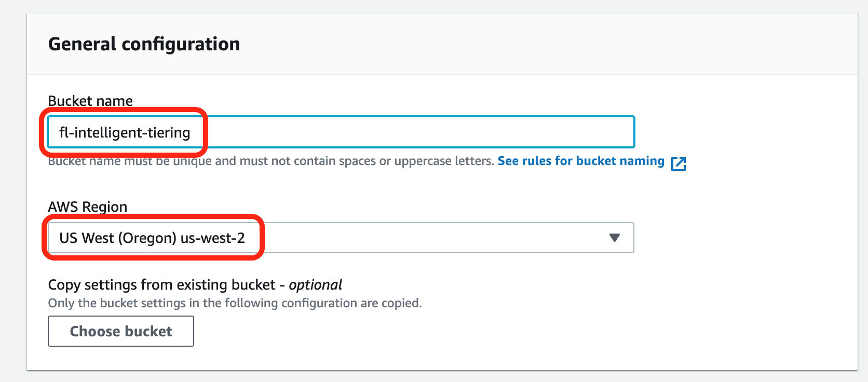Click the word 'uppercase letters' in the hint

[x=443, y=161]
